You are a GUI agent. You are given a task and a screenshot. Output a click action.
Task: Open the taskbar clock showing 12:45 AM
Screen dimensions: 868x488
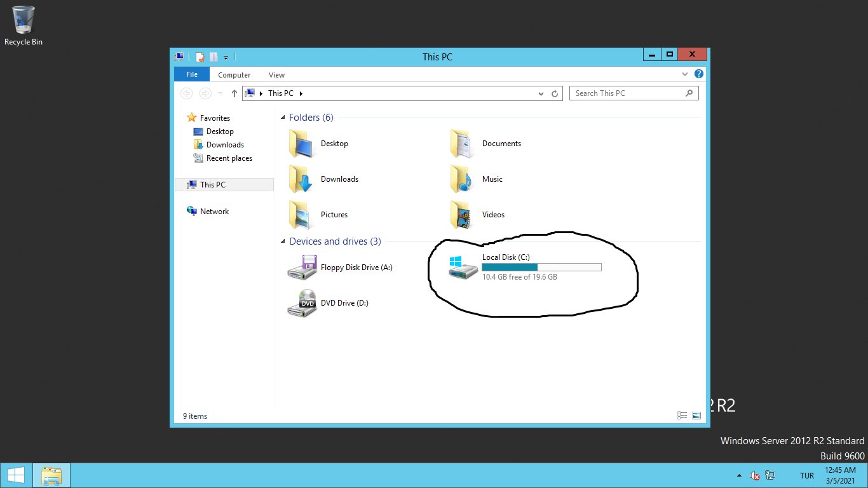841,475
